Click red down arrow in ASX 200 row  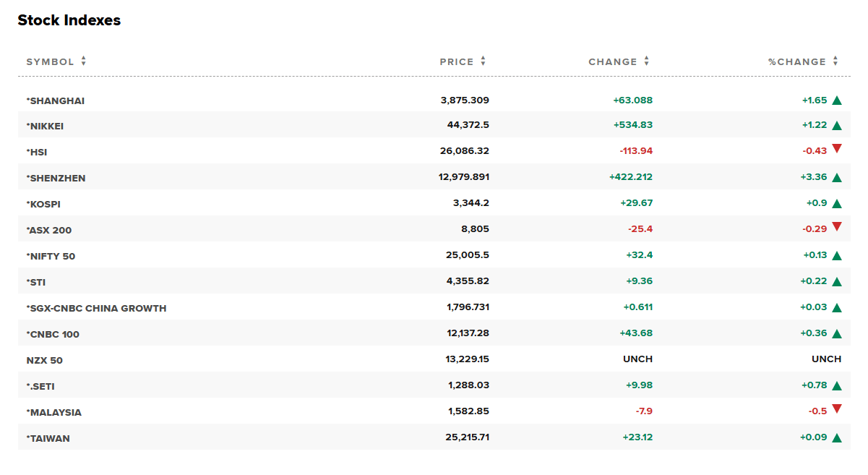pyautogui.click(x=837, y=227)
